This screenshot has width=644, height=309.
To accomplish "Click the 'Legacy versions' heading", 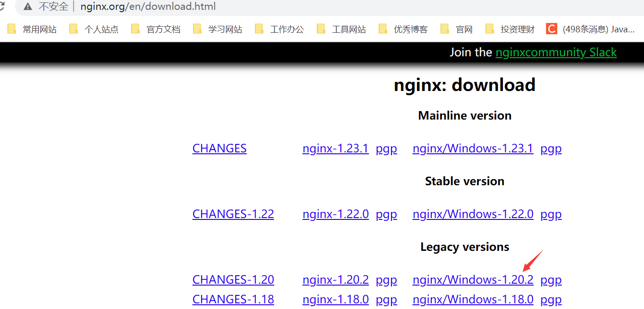I will (x=464, y=247).
